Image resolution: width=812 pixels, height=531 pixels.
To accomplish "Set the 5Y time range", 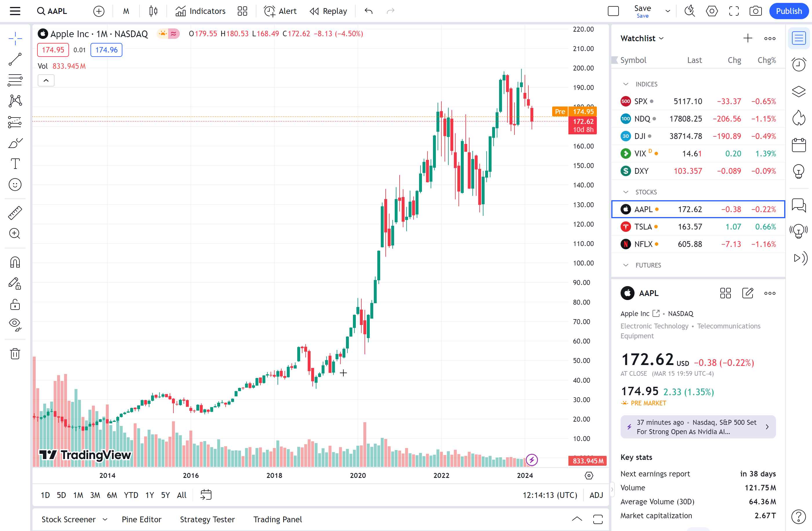I will point(165,495).
